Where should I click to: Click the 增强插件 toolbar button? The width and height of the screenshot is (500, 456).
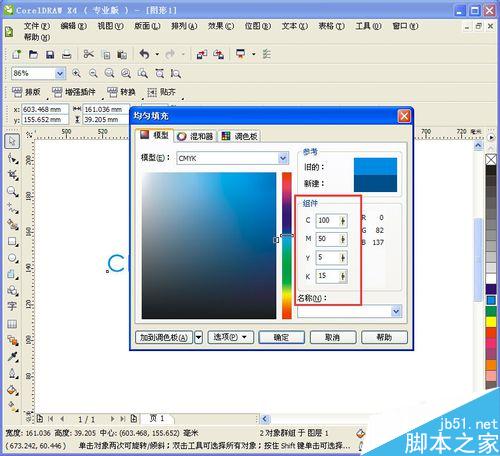(x=74, y=92)
